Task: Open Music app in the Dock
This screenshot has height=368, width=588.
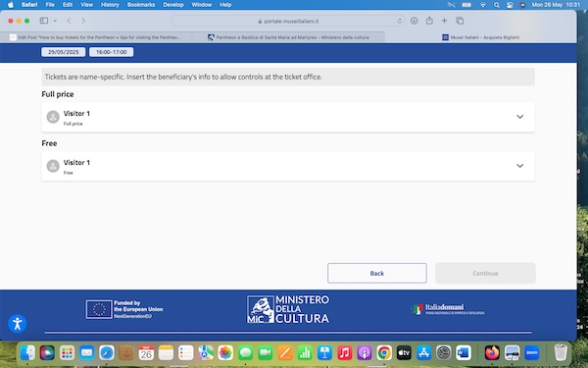Action: (x=345, y=353)
